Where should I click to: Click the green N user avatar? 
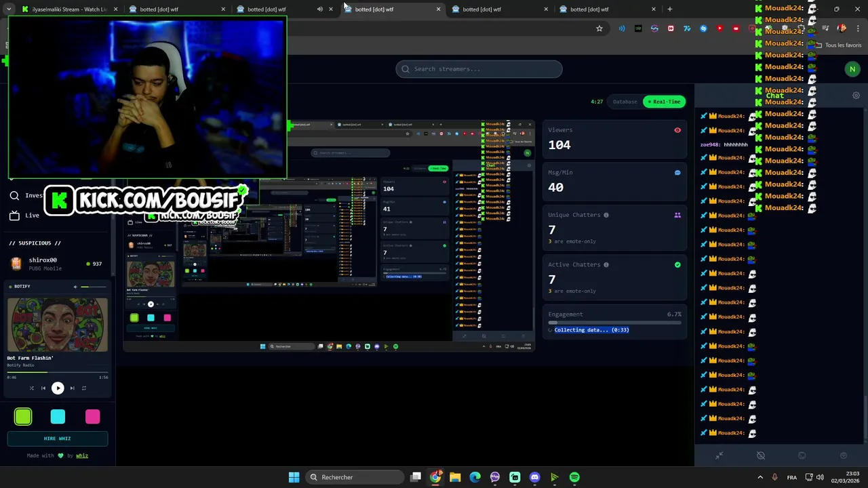pyautogui.click(x=852, y=68)
